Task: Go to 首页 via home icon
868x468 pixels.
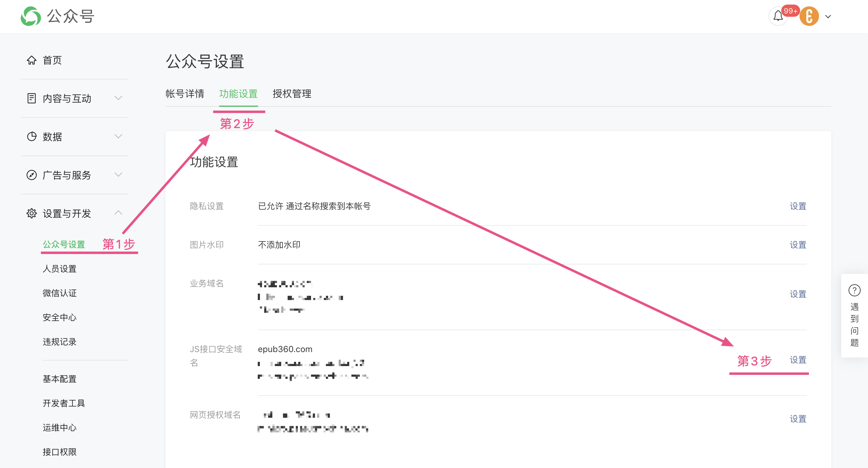Action: tap(32, 60)
